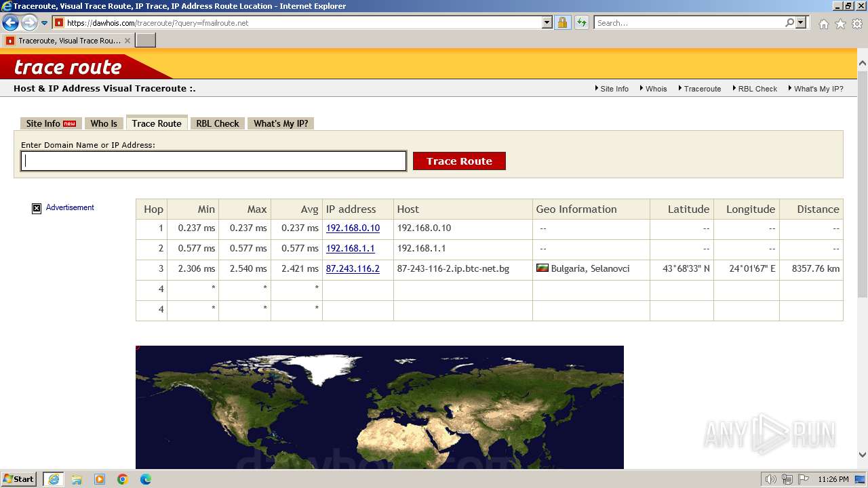Image resolution: width=868 pixels, height=488 pixels.
Task: Go back with the browser Back arrow
Action: 10,23
